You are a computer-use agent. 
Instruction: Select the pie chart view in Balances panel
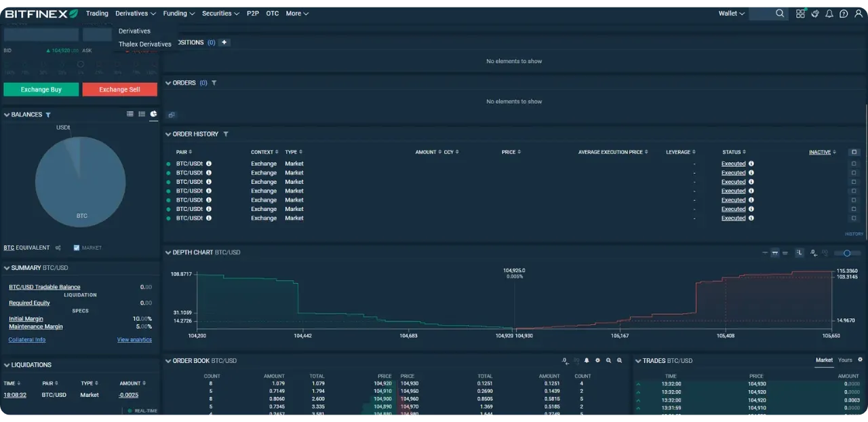tap(153, 114)
